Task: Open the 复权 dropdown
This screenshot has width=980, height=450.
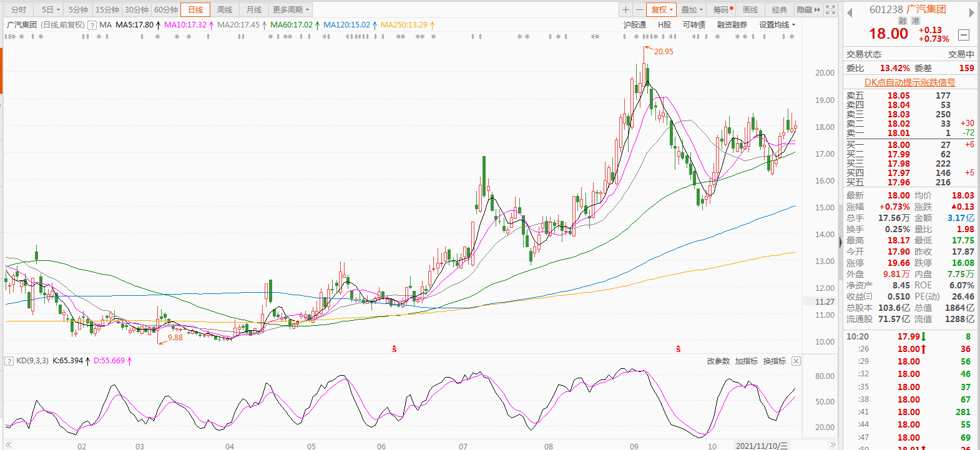Action: (x=662, y=10)
